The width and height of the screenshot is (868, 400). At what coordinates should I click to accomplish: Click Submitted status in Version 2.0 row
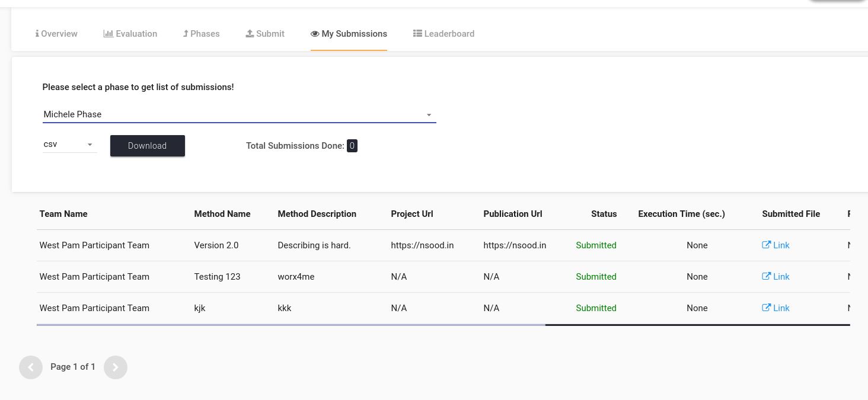point(596,245)
